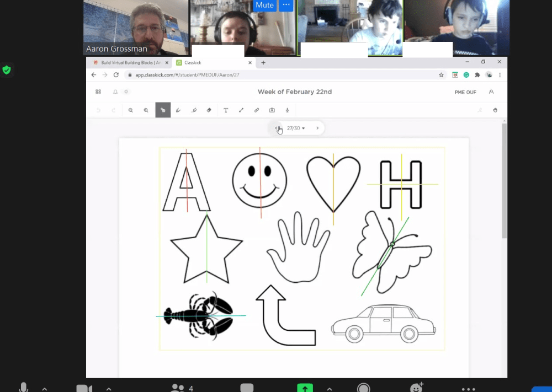Raise hand using the hand icon
This screenshot has height=392, width=552.
coord(495,110)
